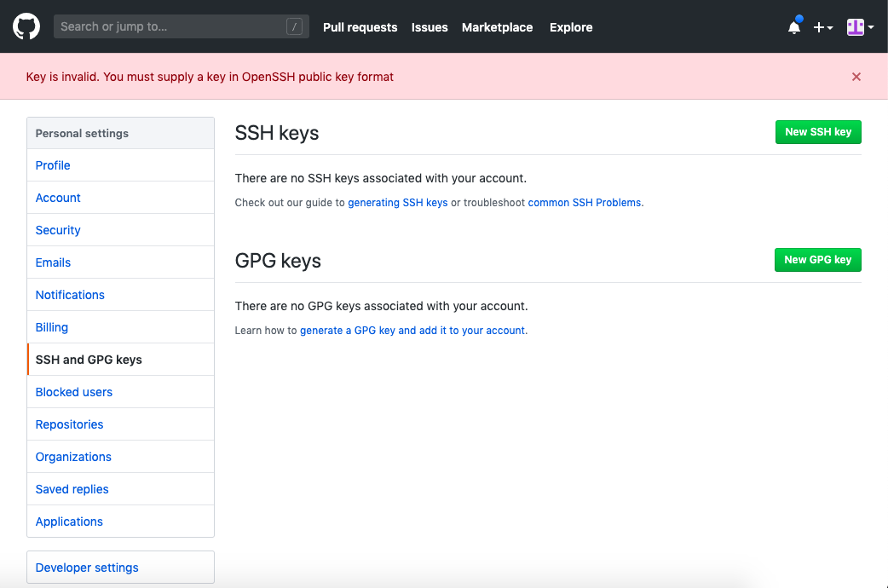Click the slash shortcut icon in search
This screenshot has width=888, height=588.
pyautogui.click(x=295, y=26)
